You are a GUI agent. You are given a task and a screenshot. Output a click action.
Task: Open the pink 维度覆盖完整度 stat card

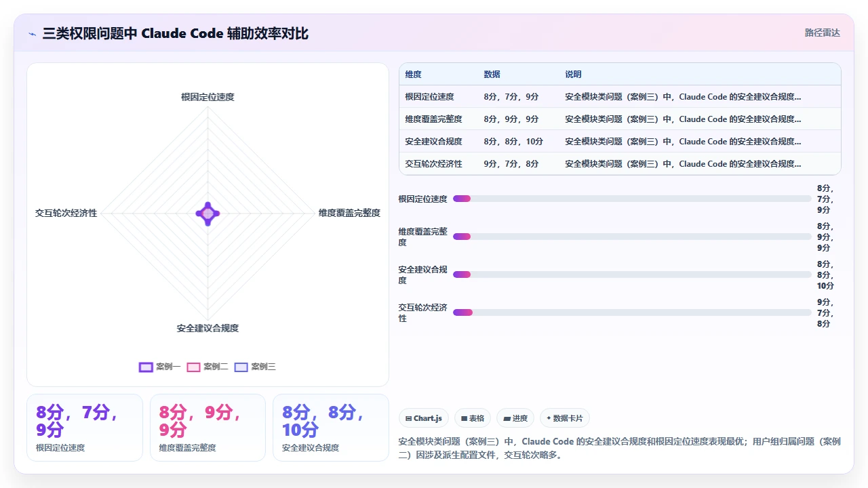208,428
